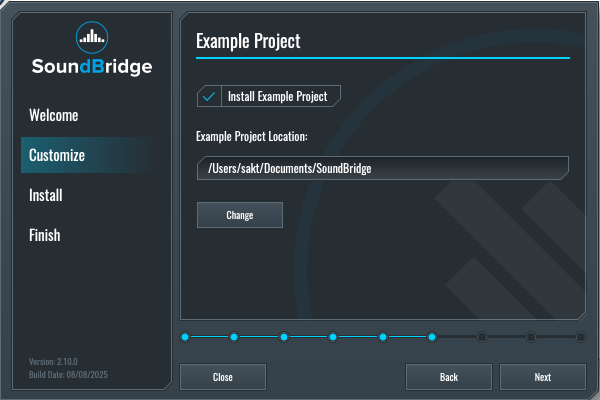The image size is (600, 400).
Task: Click the Close button
Action: pos(223,377)
